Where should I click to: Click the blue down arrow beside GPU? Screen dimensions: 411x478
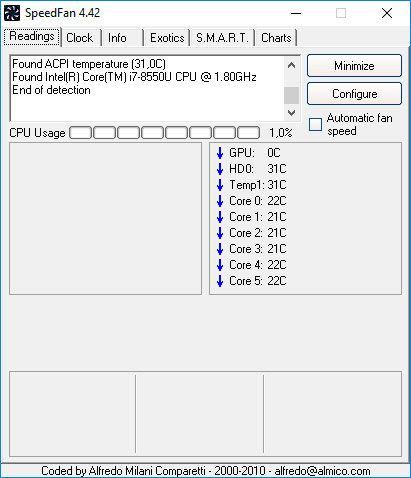(220, 153)
